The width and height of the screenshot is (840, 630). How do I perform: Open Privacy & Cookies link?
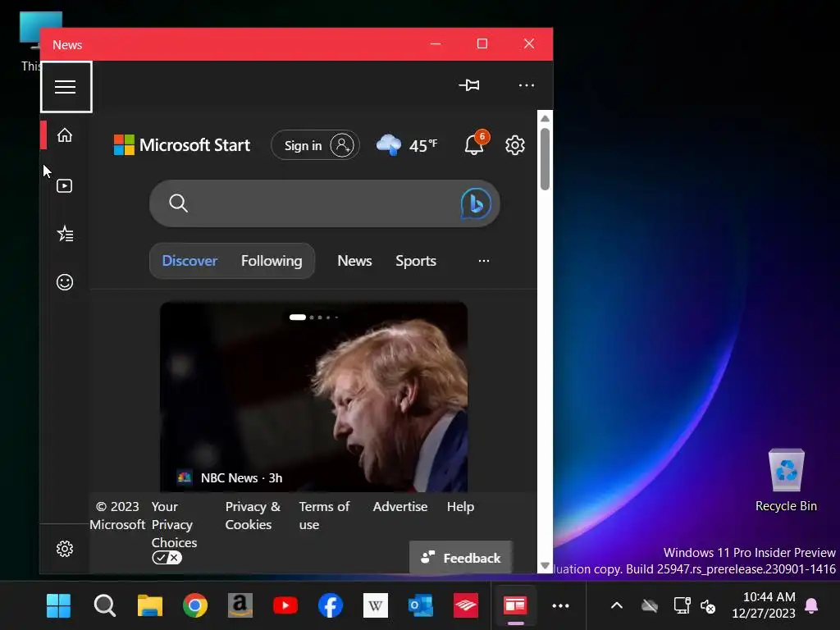click(x=253, y=515)
